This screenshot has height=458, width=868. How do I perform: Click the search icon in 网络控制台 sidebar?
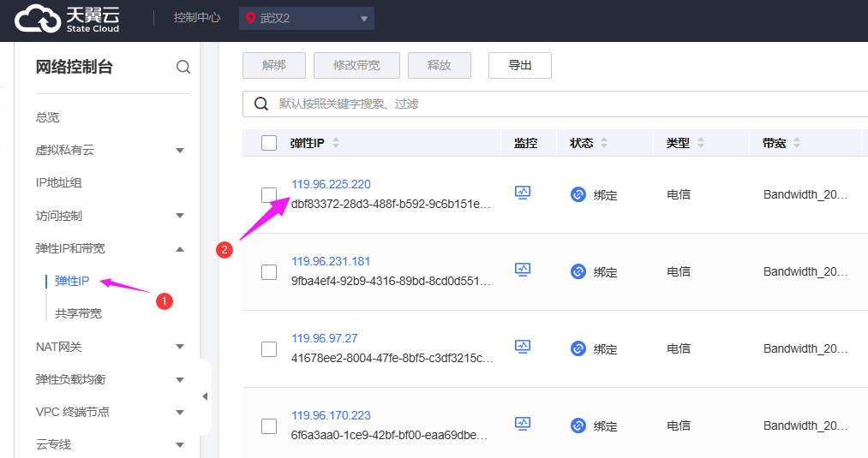(x=183, y=68)
